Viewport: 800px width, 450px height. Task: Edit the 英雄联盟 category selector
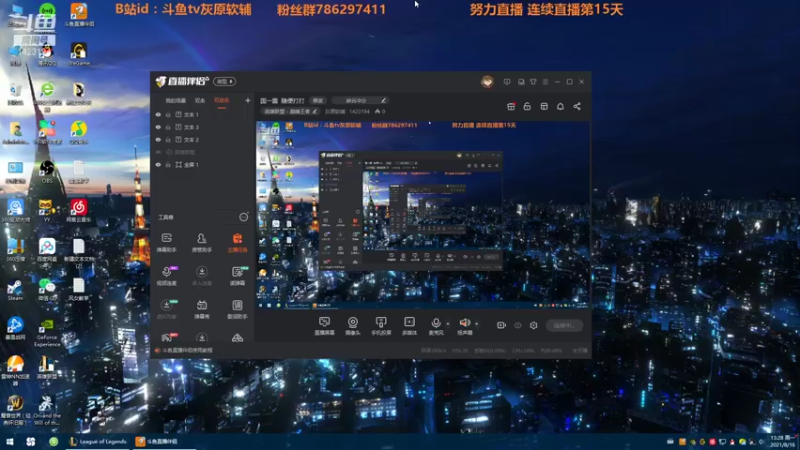pos(290,111)
